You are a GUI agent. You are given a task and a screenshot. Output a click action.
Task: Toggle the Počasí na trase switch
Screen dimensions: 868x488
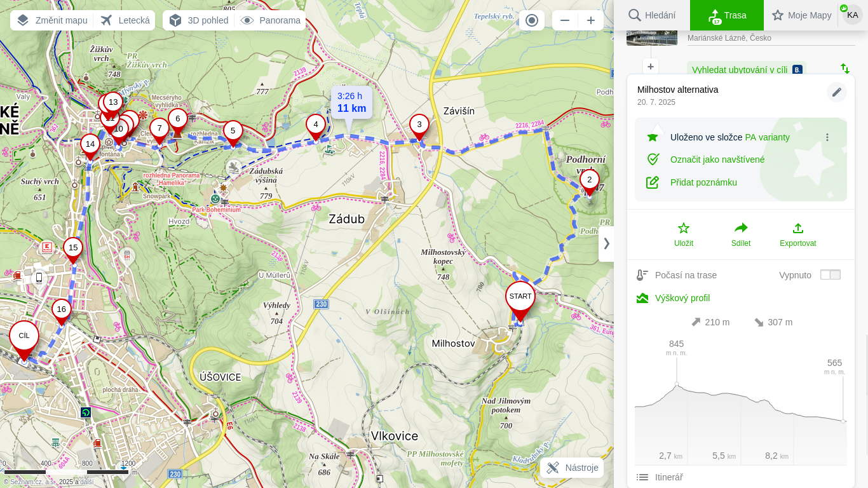pyautogui.click(x=830, y=275)
